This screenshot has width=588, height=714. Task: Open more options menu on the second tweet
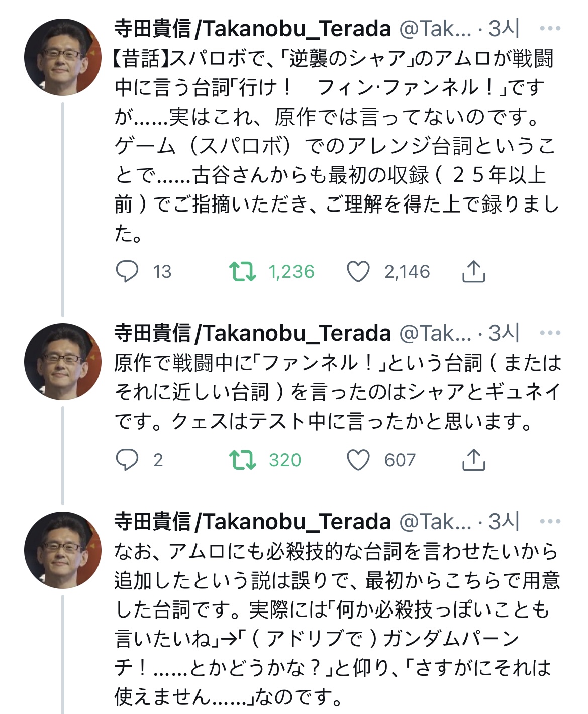click(x=550, y=333)
